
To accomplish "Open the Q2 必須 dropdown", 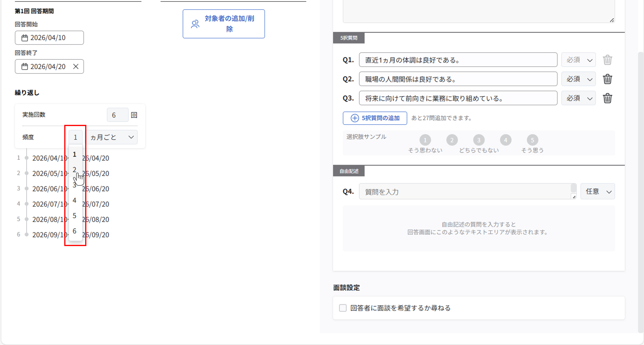I will click(578, 79).
